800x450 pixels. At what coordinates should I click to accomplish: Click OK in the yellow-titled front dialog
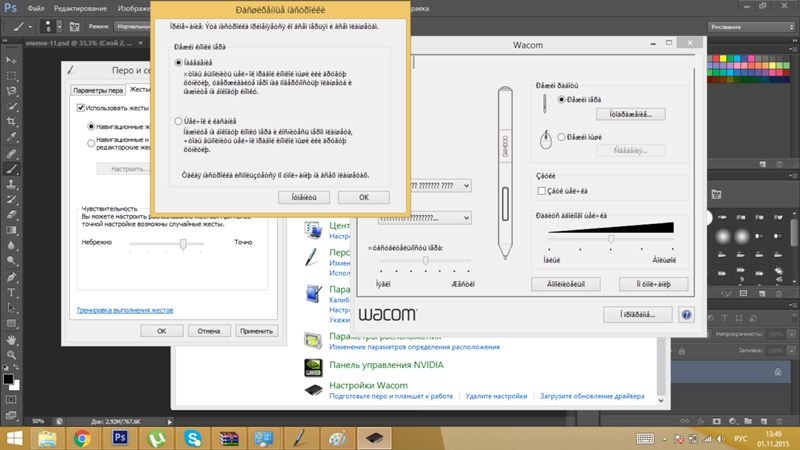point(363,197)
